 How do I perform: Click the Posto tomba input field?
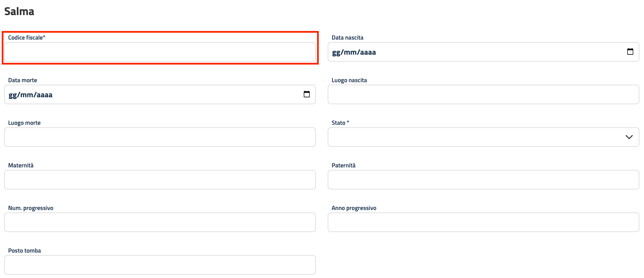160,265
